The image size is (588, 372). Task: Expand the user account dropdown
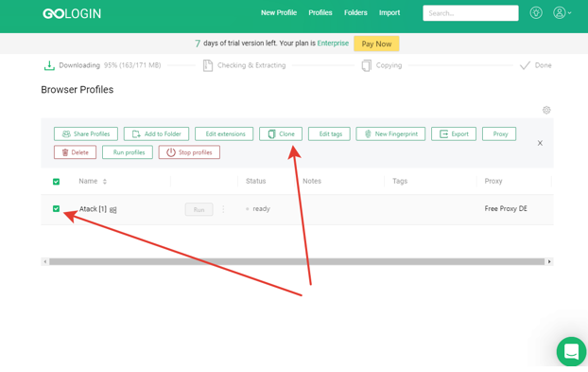tap(562, 12)
